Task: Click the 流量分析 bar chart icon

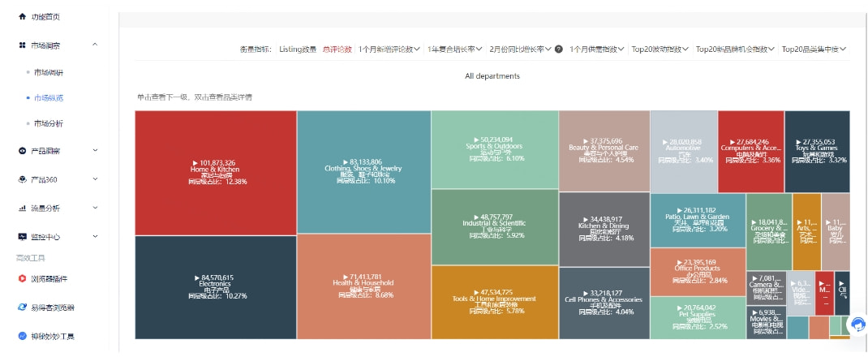Action: pos(22,209)
